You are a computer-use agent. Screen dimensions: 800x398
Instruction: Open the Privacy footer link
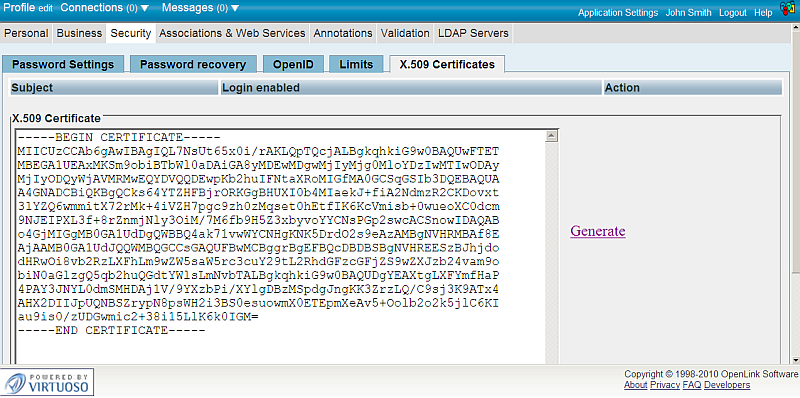pos(665,385)
